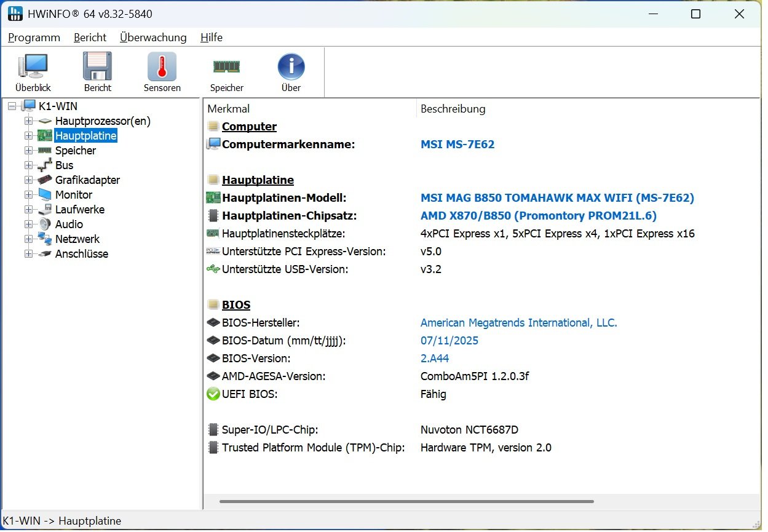The height and width of the screenshot is (532, 768).
Task: Click MSI MAG B850 TOMAHAWK MAX WIFI value
Action: (557, 198)
